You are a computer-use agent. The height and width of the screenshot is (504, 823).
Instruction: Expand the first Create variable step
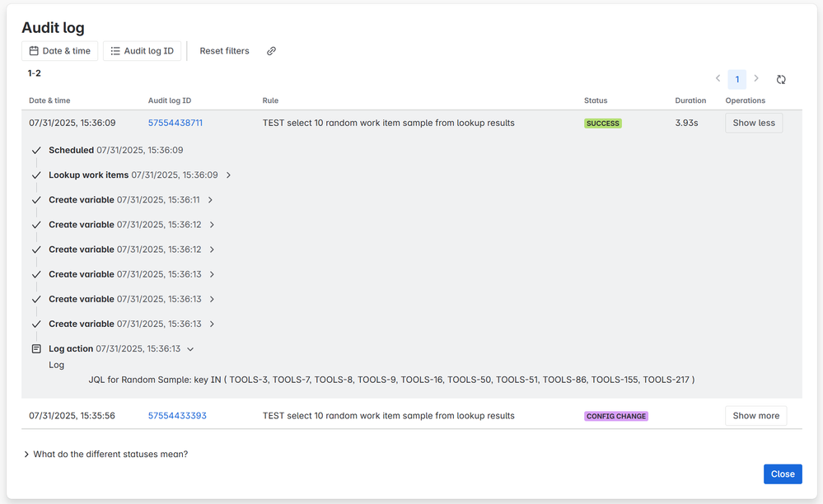point(212,199)
